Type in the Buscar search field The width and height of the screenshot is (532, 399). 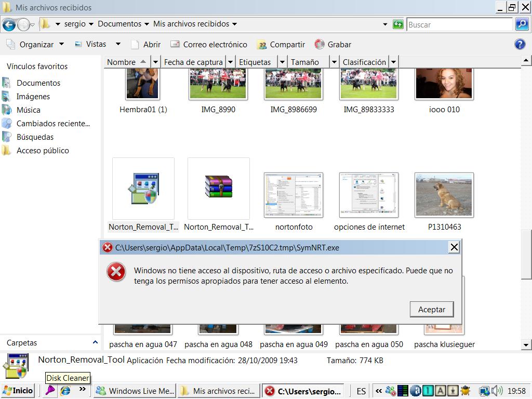click(459, 24)
